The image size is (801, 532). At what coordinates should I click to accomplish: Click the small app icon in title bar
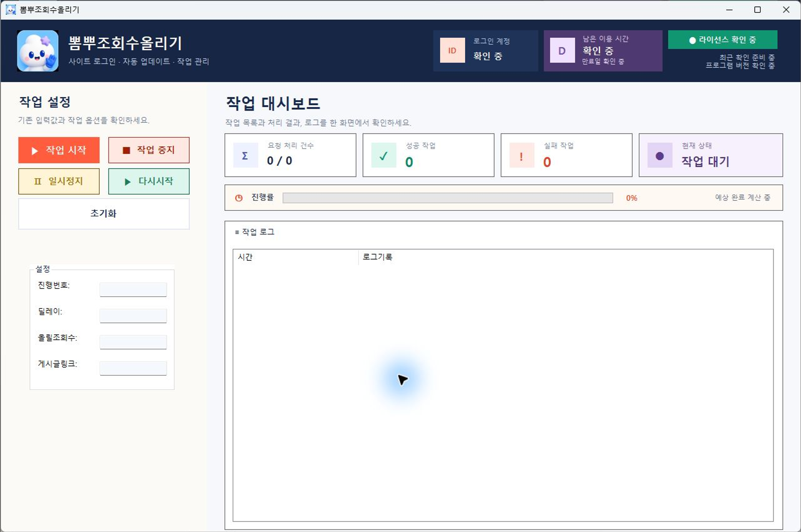[11, 10]
